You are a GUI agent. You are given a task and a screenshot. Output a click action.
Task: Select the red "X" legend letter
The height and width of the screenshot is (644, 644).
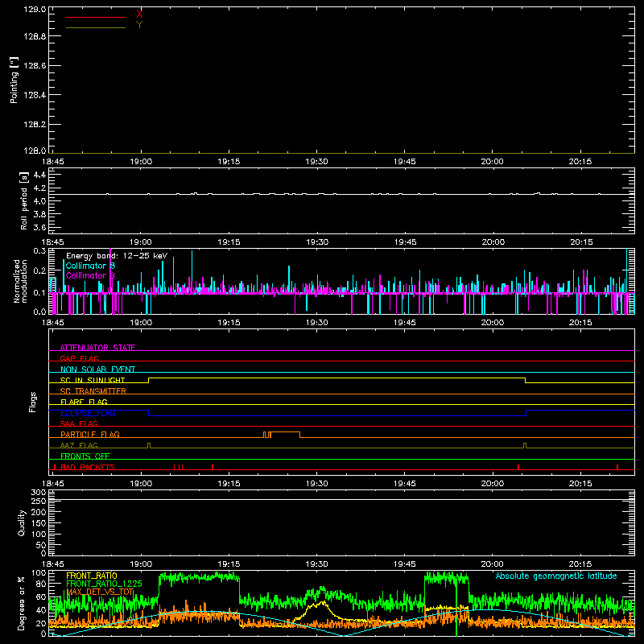(x=139, y=14)
